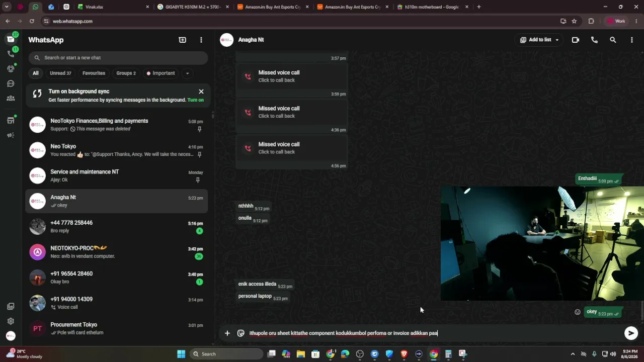Open the Calculator app in the taskbar

tap(448, 354)
